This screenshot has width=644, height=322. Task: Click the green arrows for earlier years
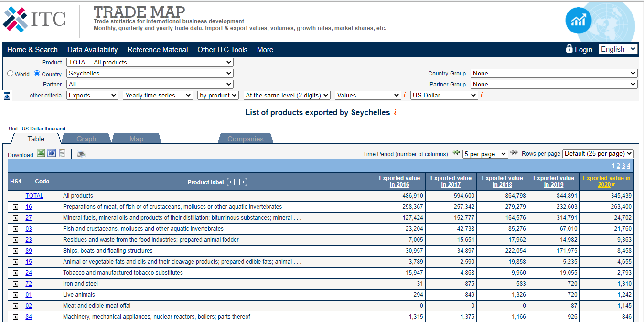[456, 153]
